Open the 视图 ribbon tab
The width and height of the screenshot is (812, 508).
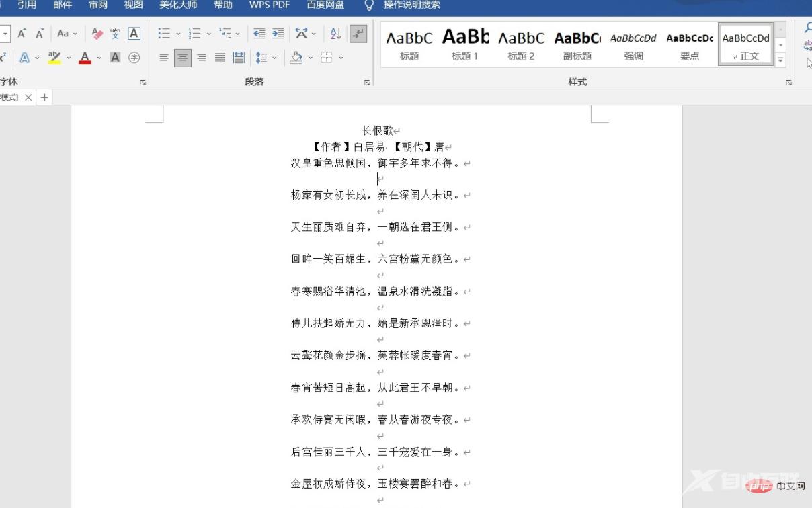(x=133, y=5)
